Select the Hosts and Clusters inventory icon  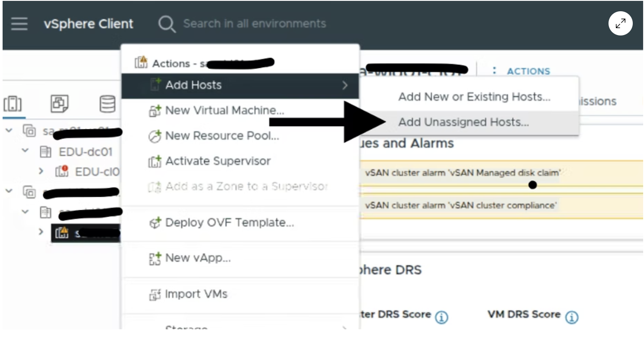click(x=13, y=103)
